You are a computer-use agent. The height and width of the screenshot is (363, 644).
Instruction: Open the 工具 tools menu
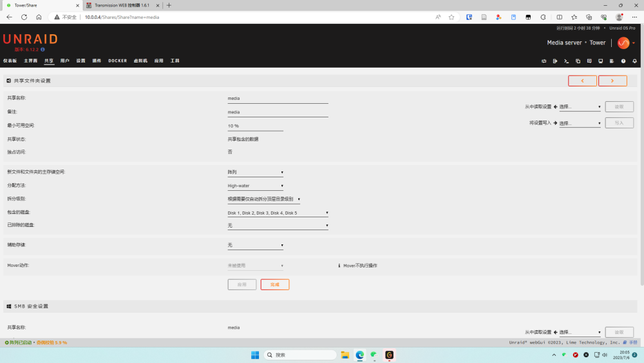[175, 61]
